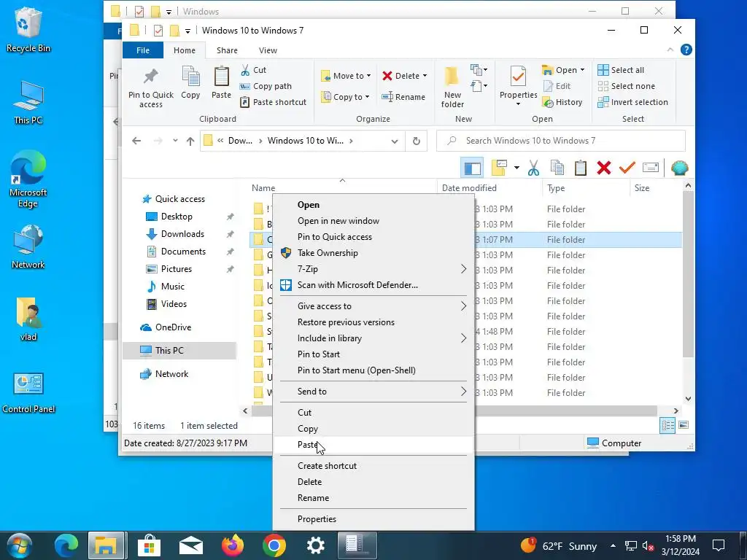Select OneDrive in the navigation pane
Viewport: 747px width, 560px height.
click(172, 327)
